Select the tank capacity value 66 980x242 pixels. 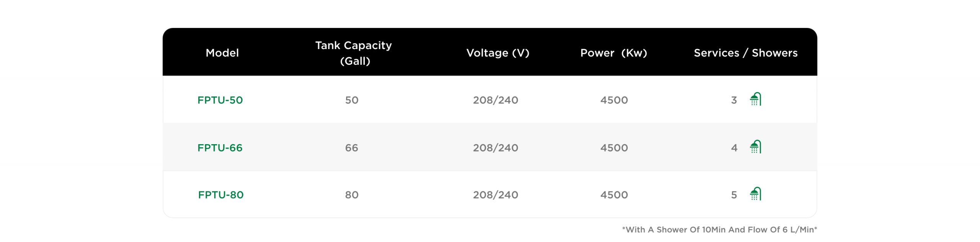click(x=352, y=148)
